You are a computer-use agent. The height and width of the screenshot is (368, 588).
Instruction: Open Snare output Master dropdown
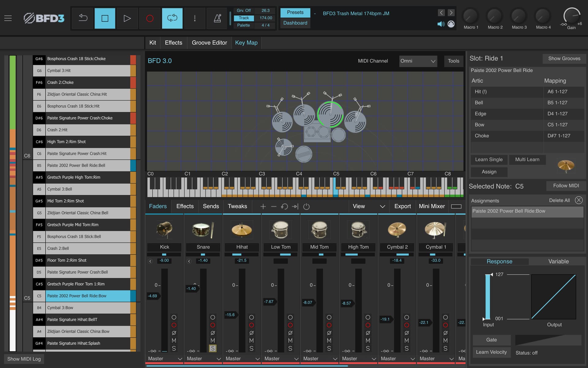click(203, 358)
